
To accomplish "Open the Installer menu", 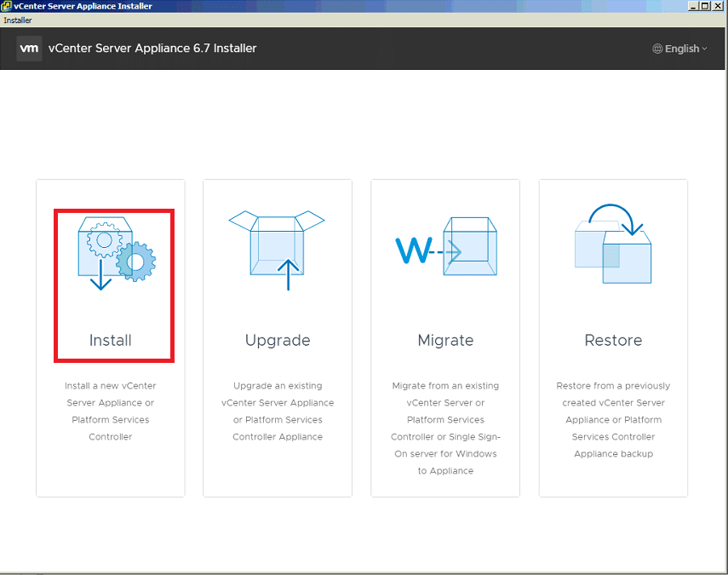I will coord(18,20).
